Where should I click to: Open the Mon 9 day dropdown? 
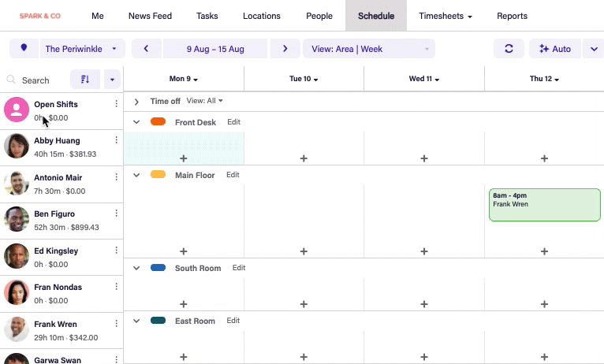pyautogui.click(x=184, y=79)
